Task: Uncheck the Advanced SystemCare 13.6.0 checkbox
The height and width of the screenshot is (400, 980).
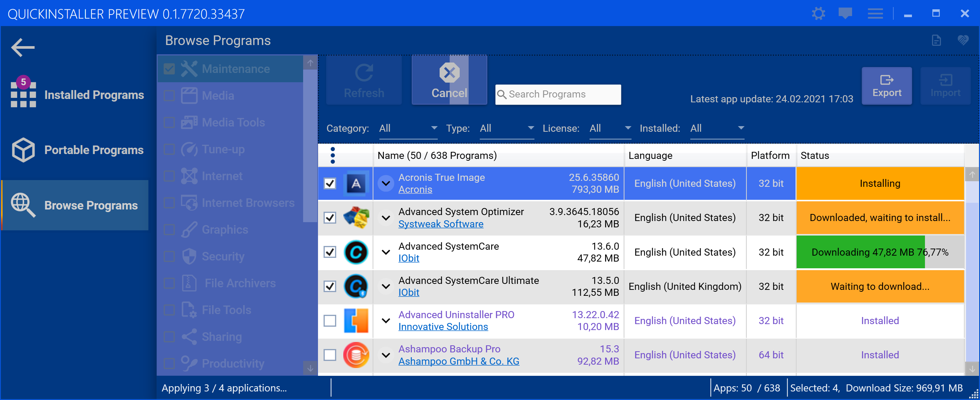Action: 330,252
